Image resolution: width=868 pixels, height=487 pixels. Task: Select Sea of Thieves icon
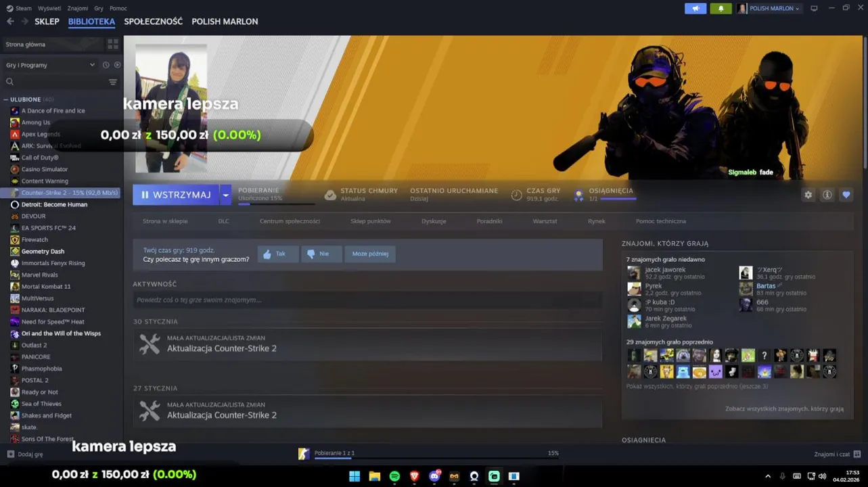[x=15, y=404]
